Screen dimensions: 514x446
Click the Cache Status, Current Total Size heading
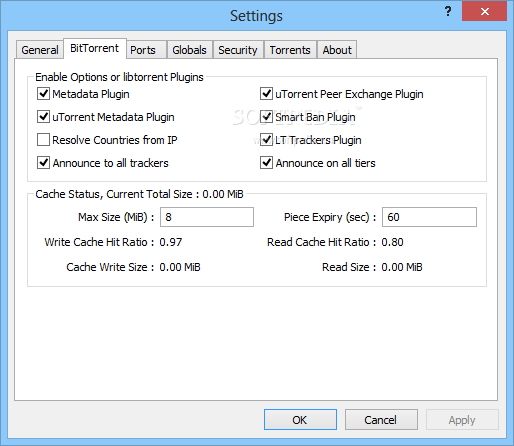tap(139, 194)
